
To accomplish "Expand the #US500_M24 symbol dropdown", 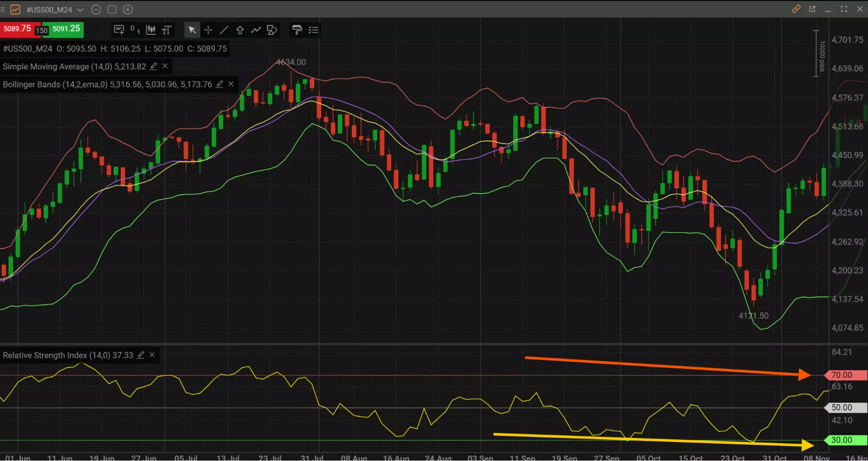I will (80, 10).
